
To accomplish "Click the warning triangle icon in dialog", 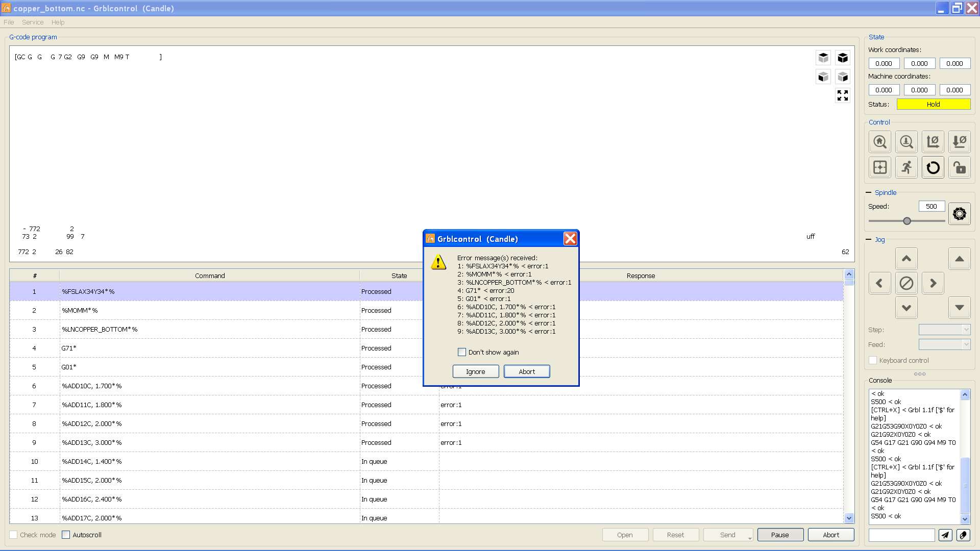I will [x=438, y=262].
